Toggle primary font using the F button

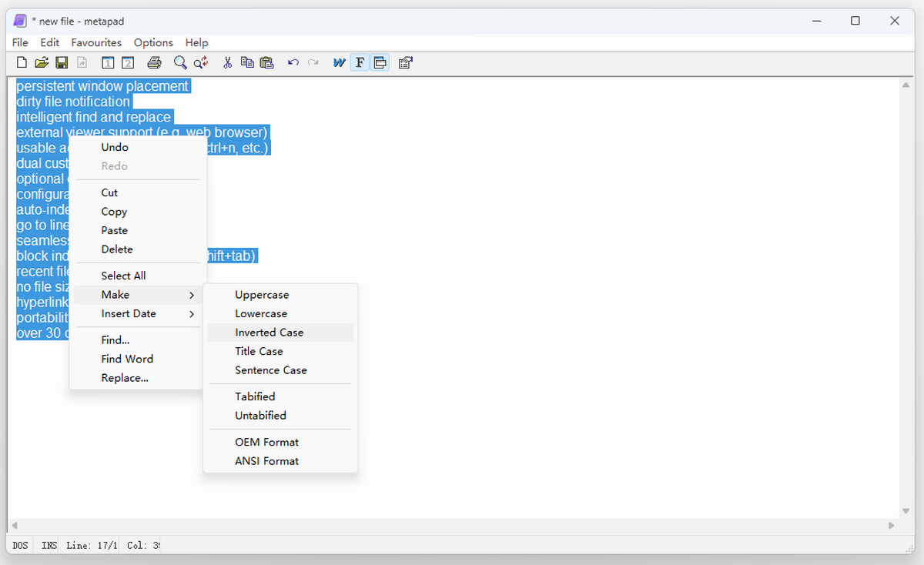click(360, 63)
